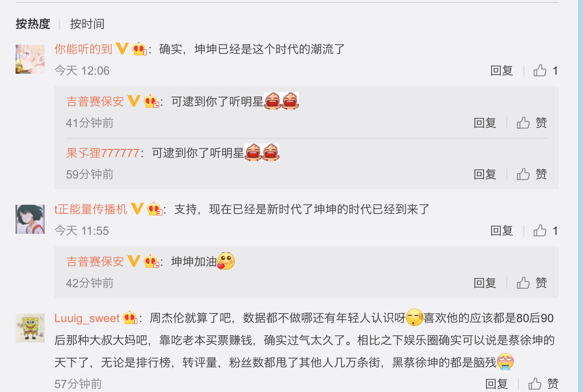Like 果子狸777777's reply
Screen dimensions: 583x392
click(532, 174)
